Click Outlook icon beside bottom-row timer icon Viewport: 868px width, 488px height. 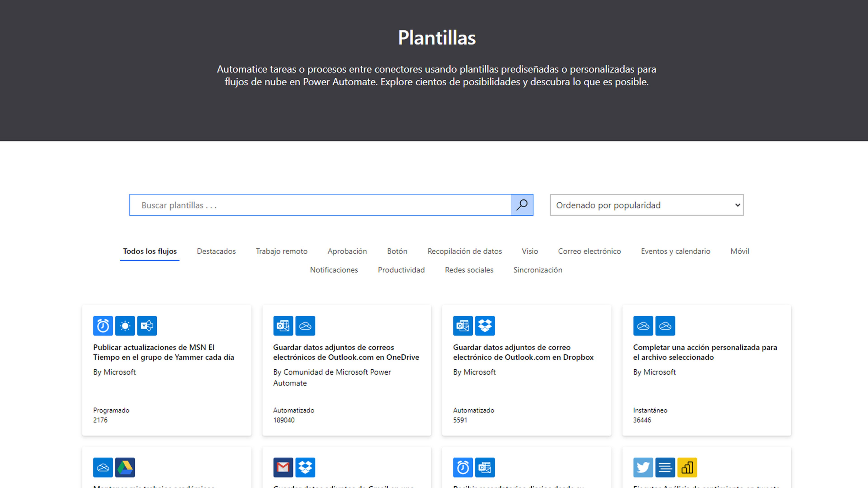tap(485, 467)
